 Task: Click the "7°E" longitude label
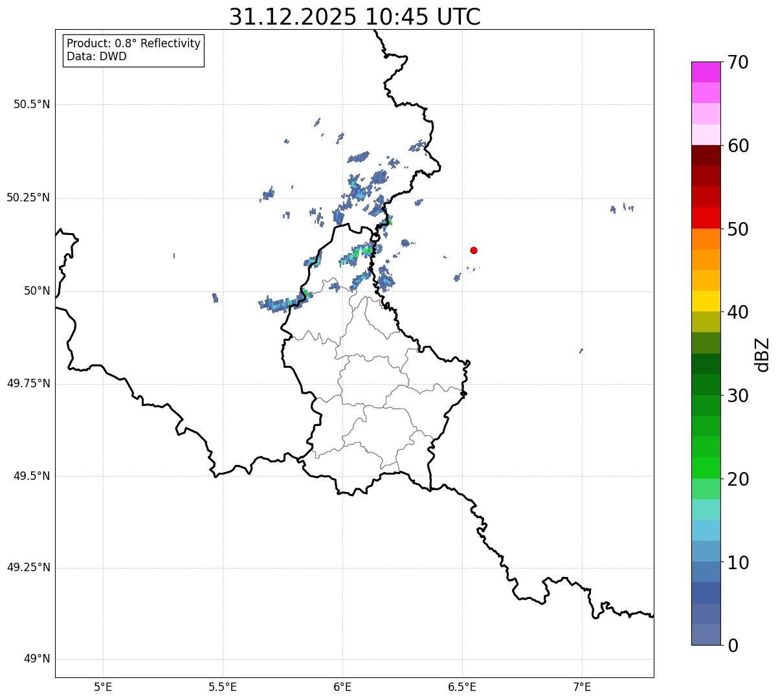(x=582, y=686)
